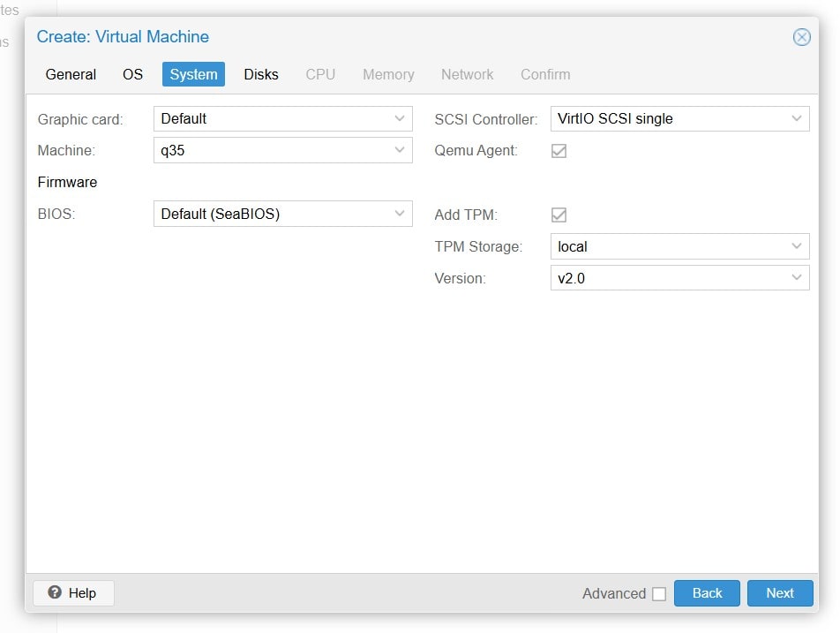This screenshot has height=633, width=840.
Task: Click the Machine field showing q35
Action: 270,150
